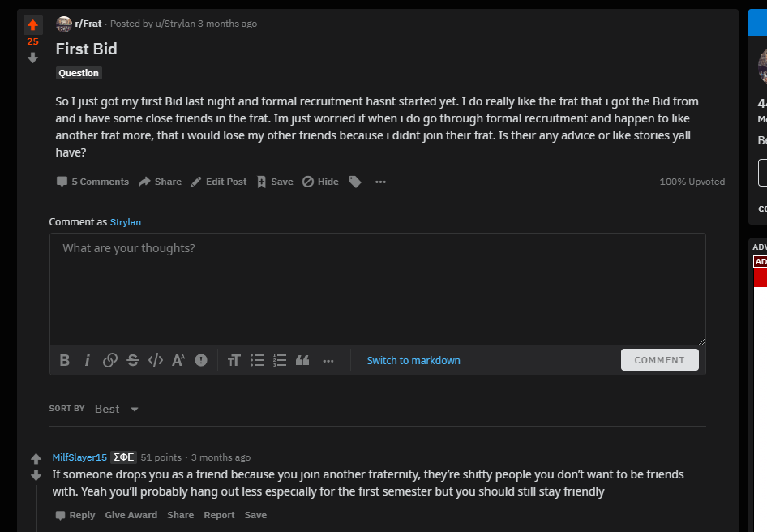Apply strikethrough formatting to comment text
Image resolution: width=767 pixels, height=532 pixels.
point(133,361)
